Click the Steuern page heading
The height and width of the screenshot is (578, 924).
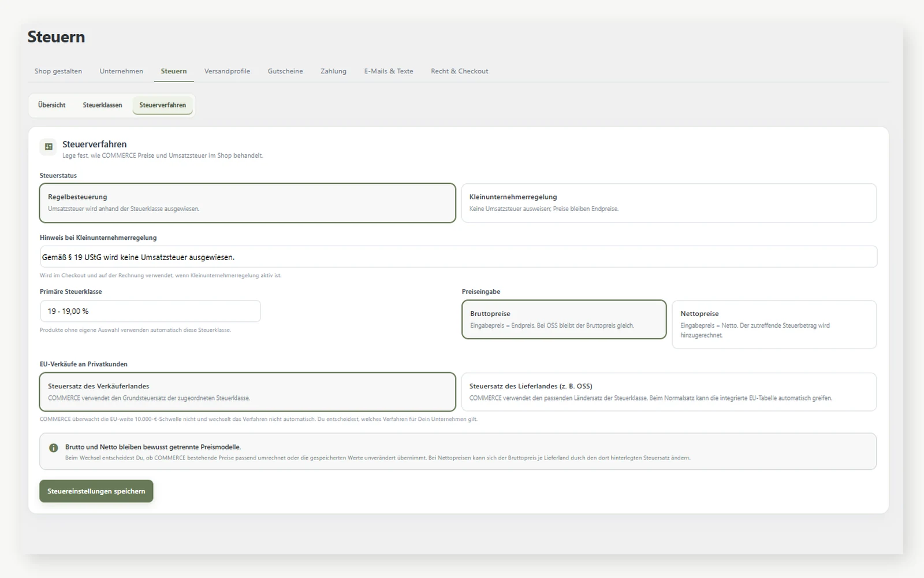(x=56, y=37)
